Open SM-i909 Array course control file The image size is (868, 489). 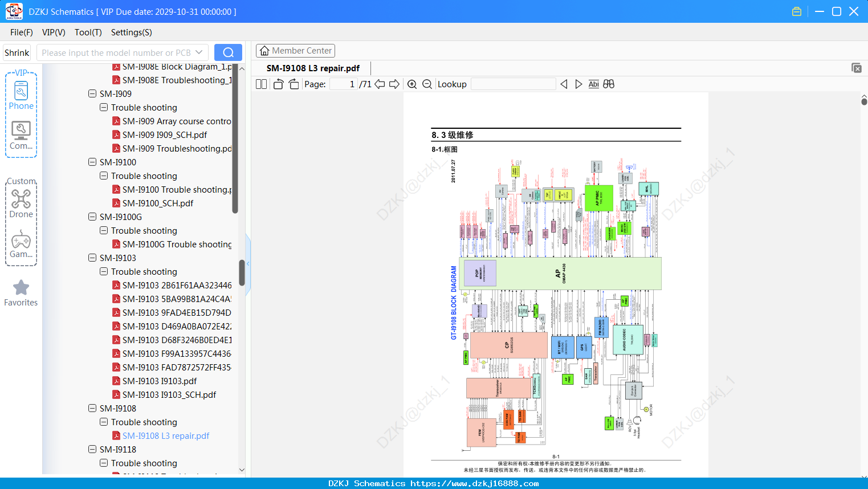pos(177,121)
